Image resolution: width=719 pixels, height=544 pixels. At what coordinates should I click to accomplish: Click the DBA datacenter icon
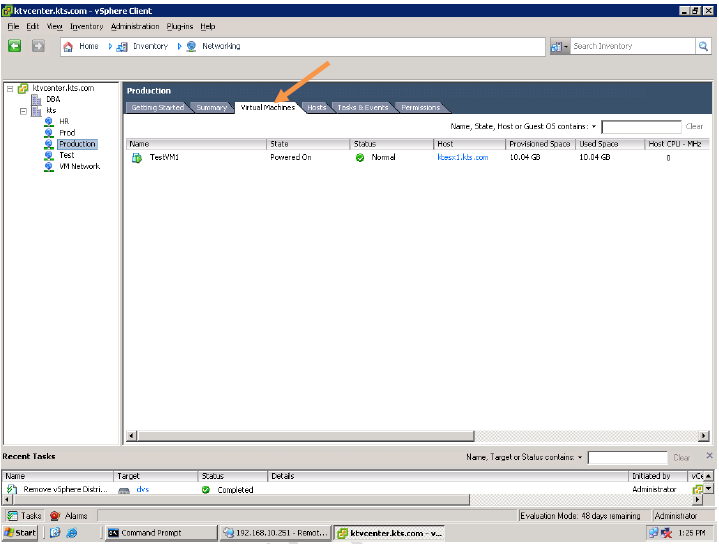pyautogui.click(x=36, y=100)
